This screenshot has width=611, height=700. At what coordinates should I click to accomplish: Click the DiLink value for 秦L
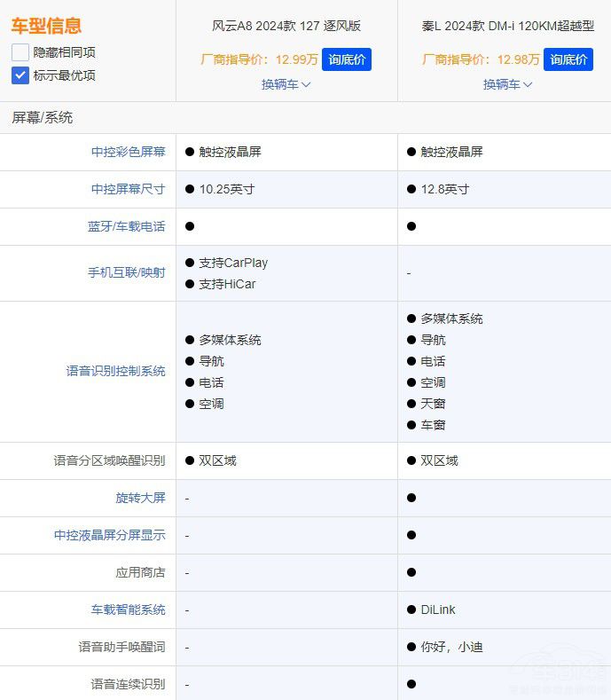point(438,610)
